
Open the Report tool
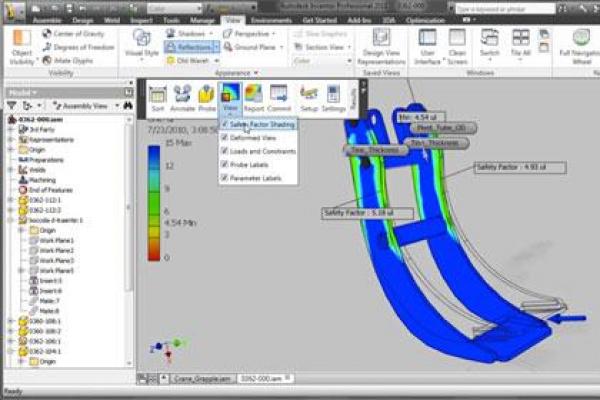click(253, 96)
